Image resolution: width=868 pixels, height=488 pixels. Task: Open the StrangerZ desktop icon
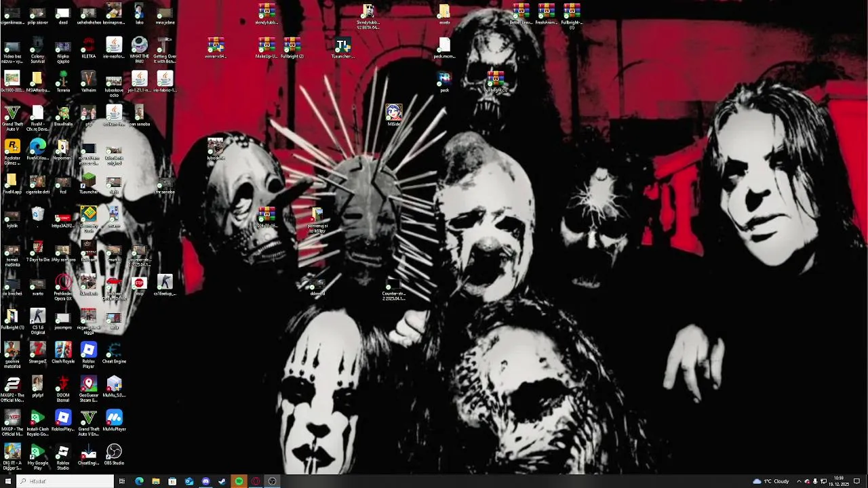[x=37, y=354]
